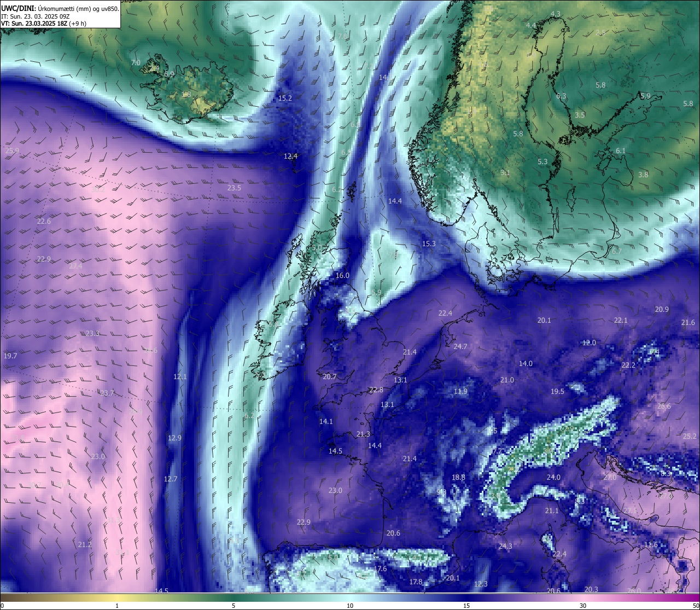Image resolution: width=700 pixels, height=610 pixels.
Task: Click the 1 tick on the color scale
Action: point(117,606)
